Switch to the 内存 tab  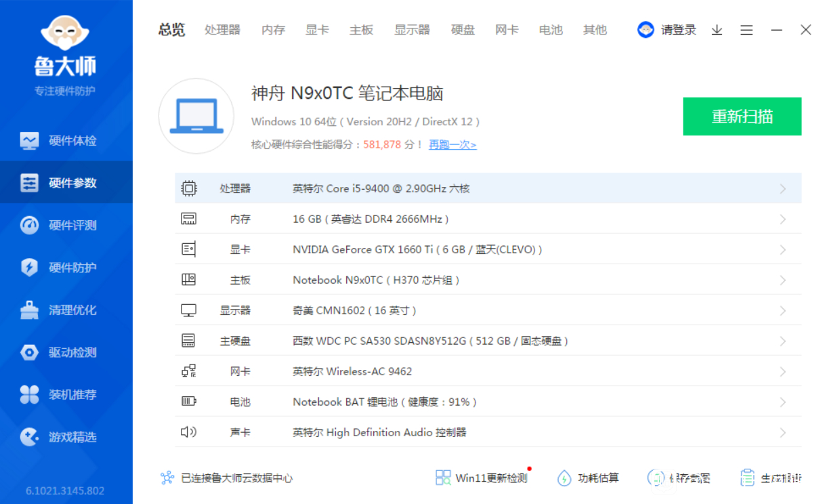point(274,30)
